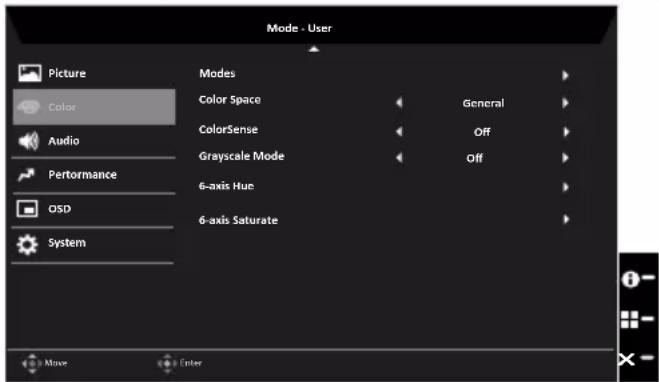The height and width of the screenshot is (382, 659).
Task: Toggle the Grayscale Mode Off value
Action: [474, 158]
